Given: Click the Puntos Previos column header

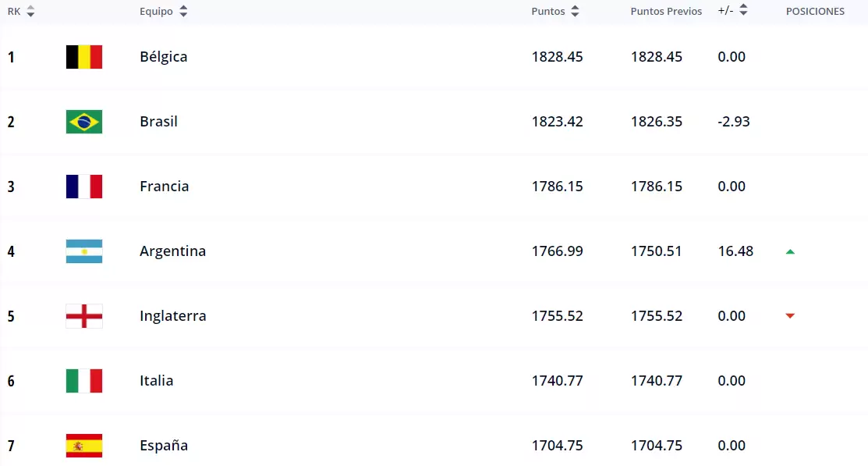Looking at the screenshot, I should tap(666, 12).
